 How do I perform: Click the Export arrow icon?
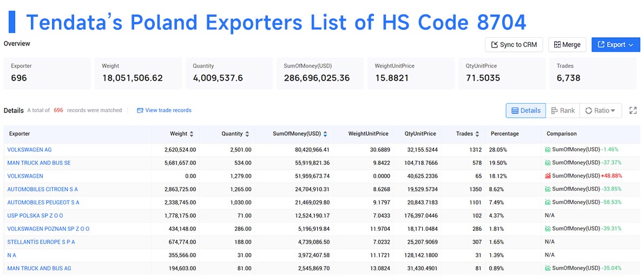click(x=601, y=45)
